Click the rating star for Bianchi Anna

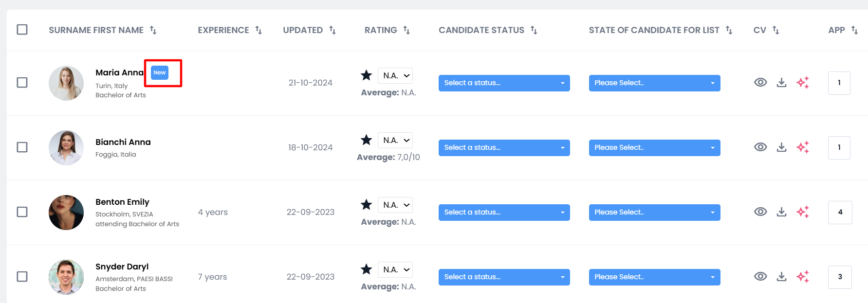[x=366, y=140]
